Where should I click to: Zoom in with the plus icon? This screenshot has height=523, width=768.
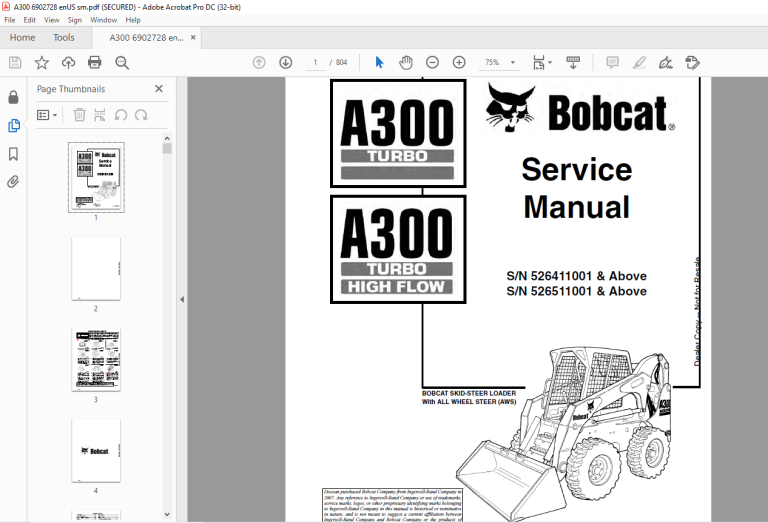pos(459,63)
